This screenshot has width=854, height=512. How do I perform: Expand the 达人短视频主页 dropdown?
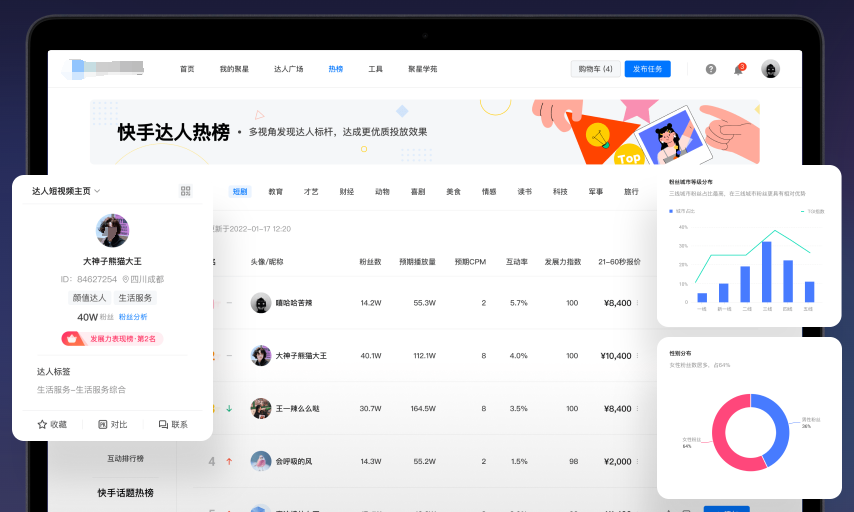97,191
